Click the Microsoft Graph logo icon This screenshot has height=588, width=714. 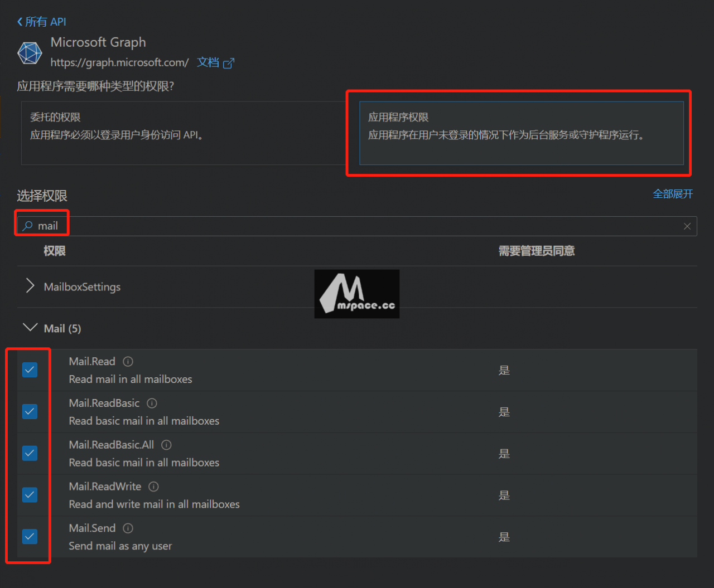[x=30, y=53]
